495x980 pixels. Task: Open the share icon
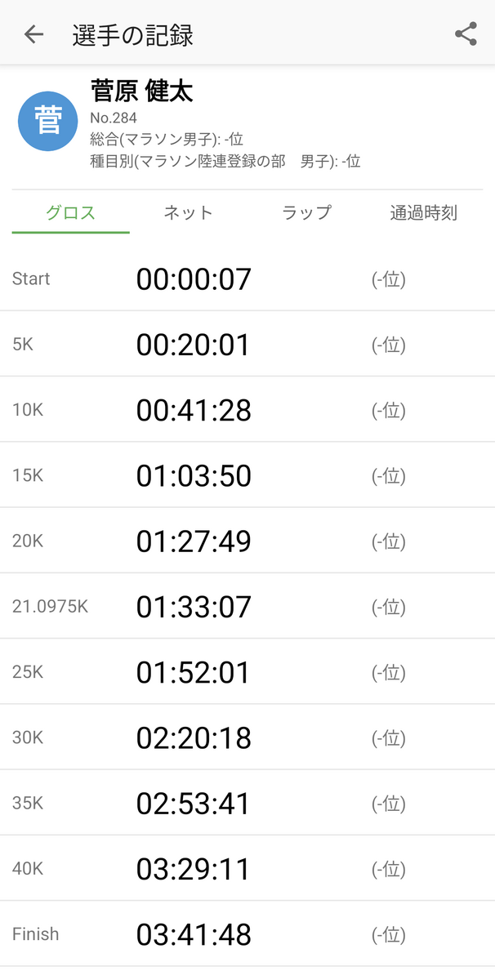coord(466,33)
